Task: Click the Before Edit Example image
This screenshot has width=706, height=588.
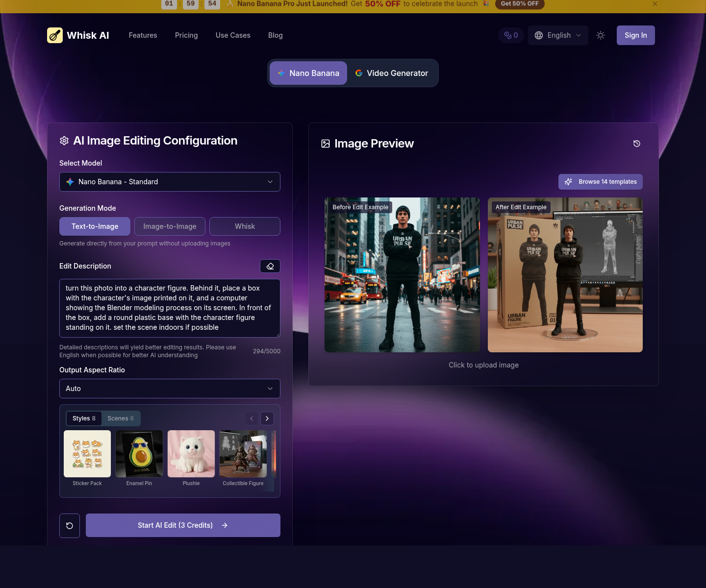Action: [402, 275]
